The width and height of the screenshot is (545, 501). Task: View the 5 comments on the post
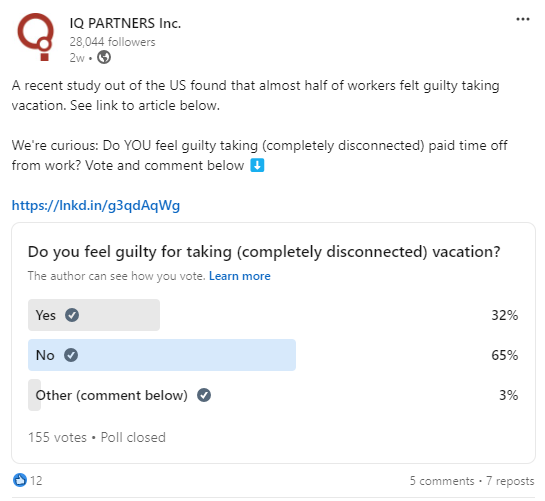(441, 481)
